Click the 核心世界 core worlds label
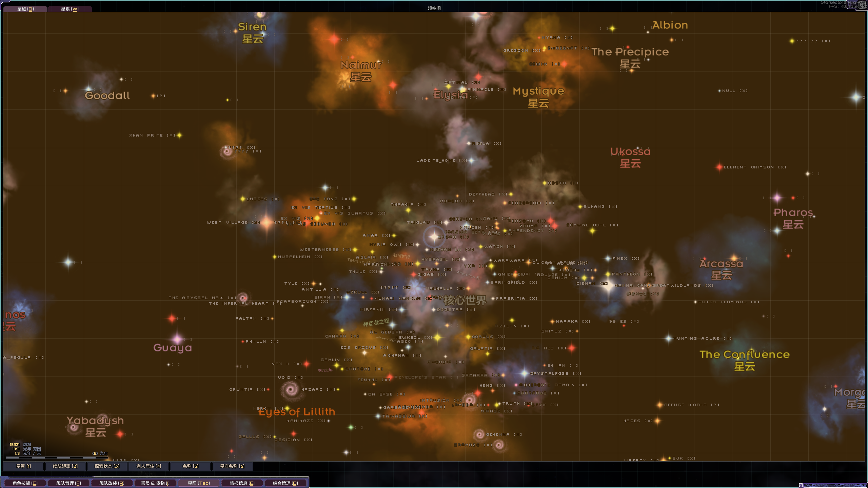The height and width of the screenshot is (488, 868). (465, 300)
